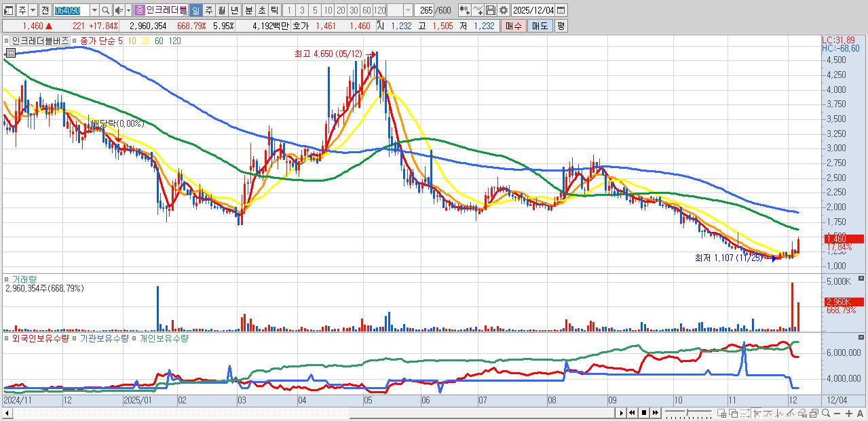Click the rewind button in bottom bar

633,413
